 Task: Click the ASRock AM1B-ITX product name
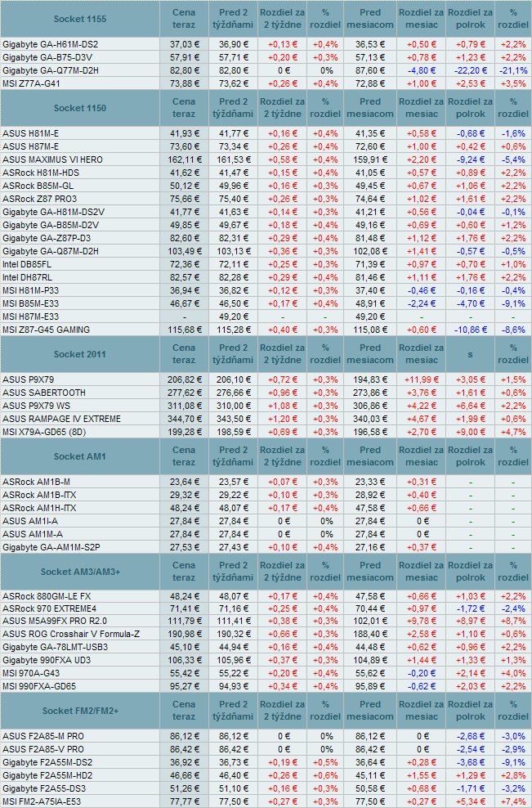coord(39,495)
